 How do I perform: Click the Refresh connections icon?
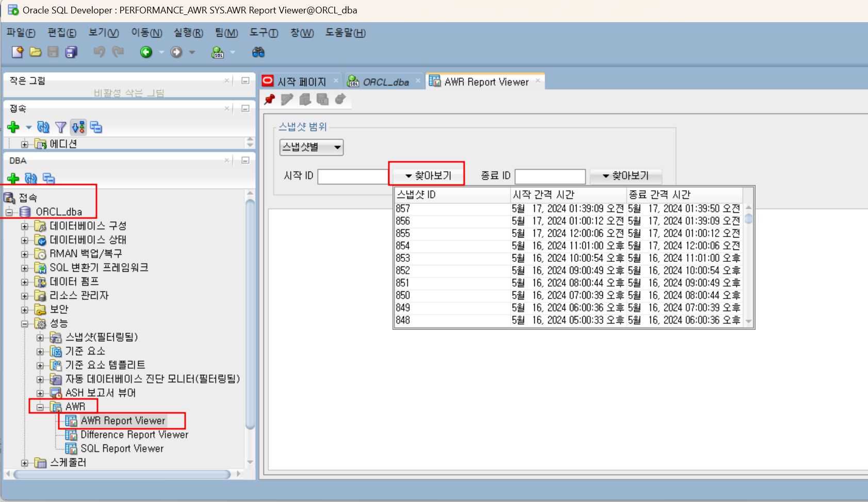(43, 127)
